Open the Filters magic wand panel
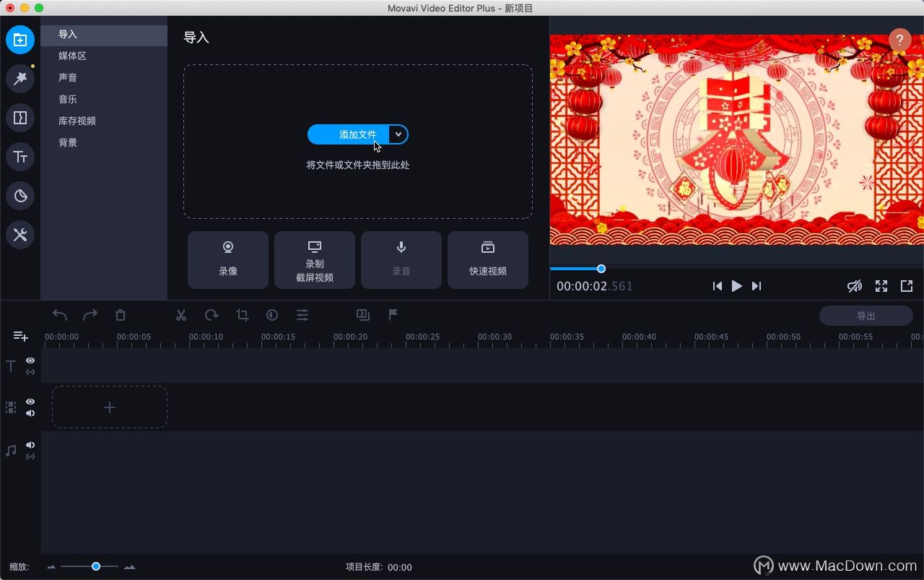 click(x=20, y=79)
